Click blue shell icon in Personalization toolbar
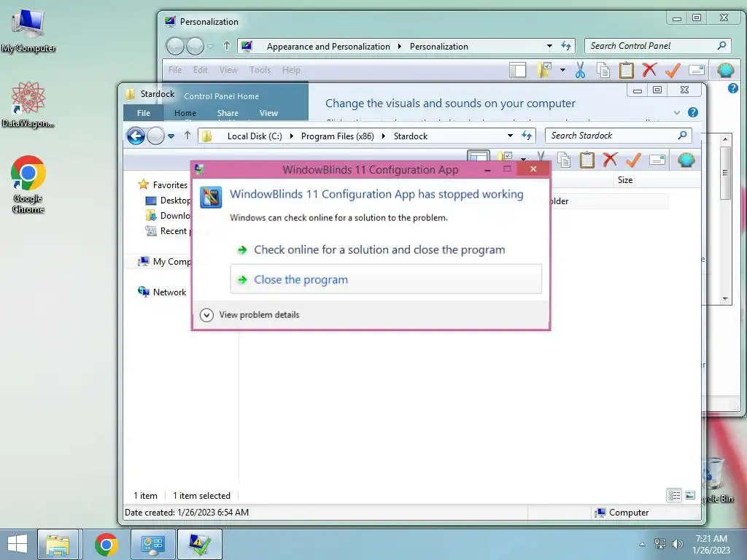Viewport: 747px width, 560px height. coord(726,71)
